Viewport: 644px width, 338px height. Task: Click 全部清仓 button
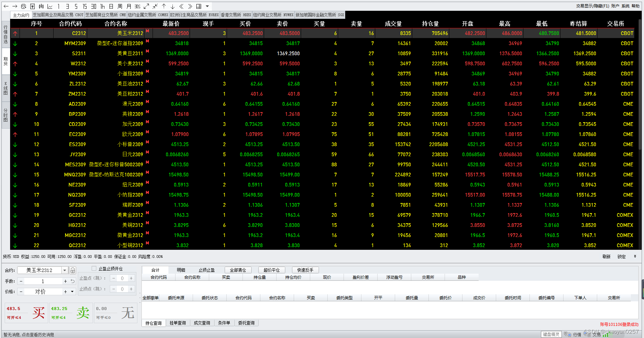tap(238, 270)
